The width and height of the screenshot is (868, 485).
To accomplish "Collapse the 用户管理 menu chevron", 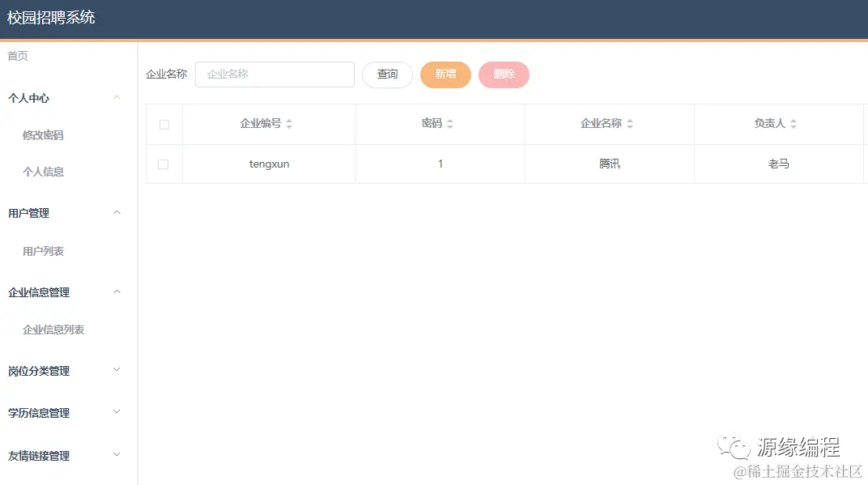I will point(117,213).
